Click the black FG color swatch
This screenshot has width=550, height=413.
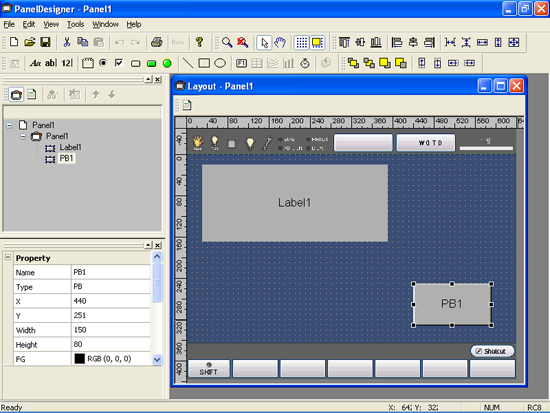(80, 359)
